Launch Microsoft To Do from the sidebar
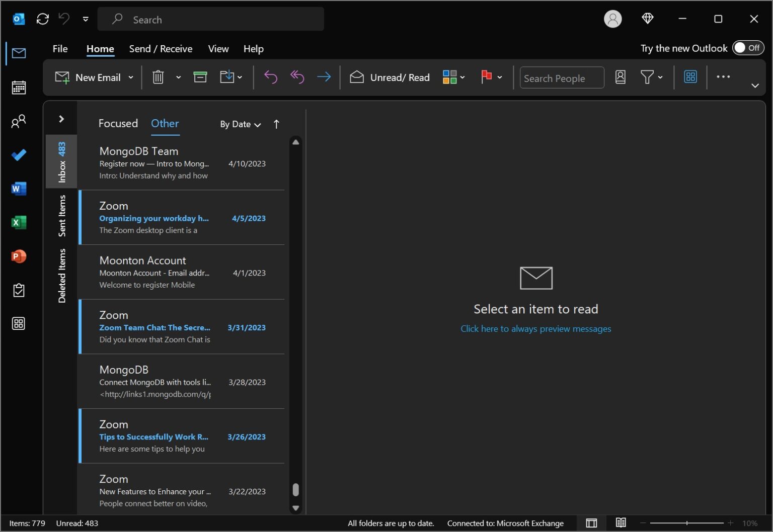Image resolution: width=773 pixels, height=532 pixels. pos(19,155)
